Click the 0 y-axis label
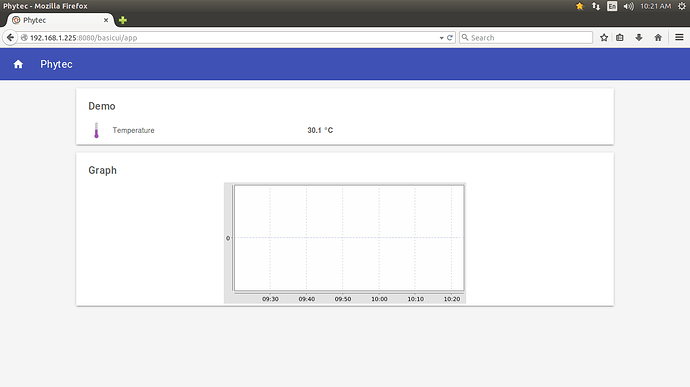690x387 pixels. tap(228, 238)
